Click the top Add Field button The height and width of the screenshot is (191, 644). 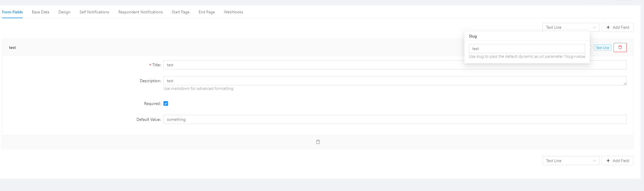click(618, 27)
